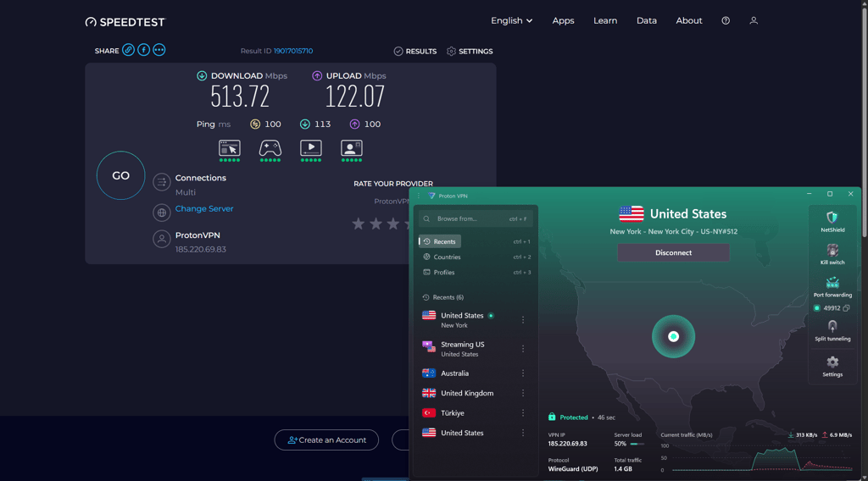Share the result on Facebook
The height and width of the screenshot is (481, 868).
click(143, 50)
